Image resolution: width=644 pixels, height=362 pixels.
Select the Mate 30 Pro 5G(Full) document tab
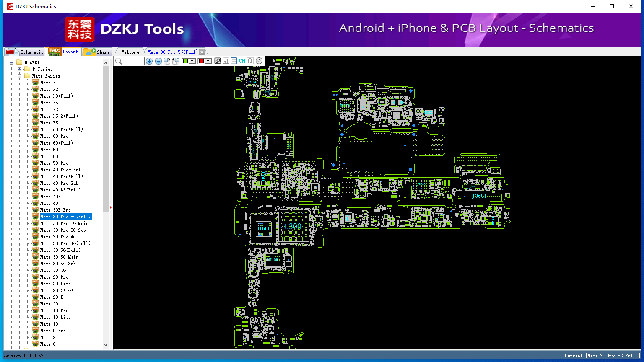tap(172, 52)
